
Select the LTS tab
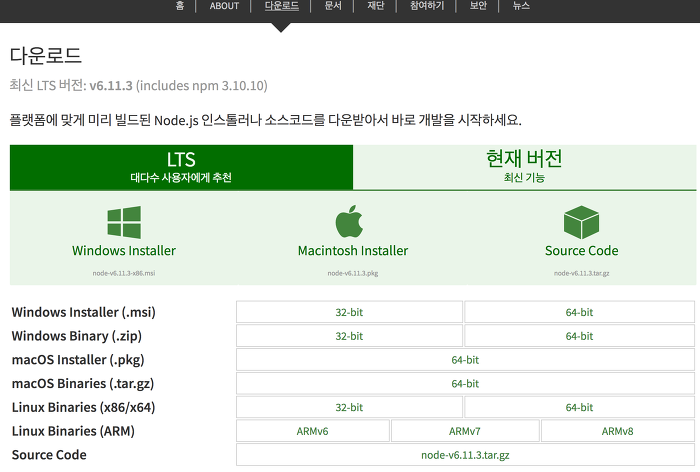pyautogui.click(x=181, y=167)
